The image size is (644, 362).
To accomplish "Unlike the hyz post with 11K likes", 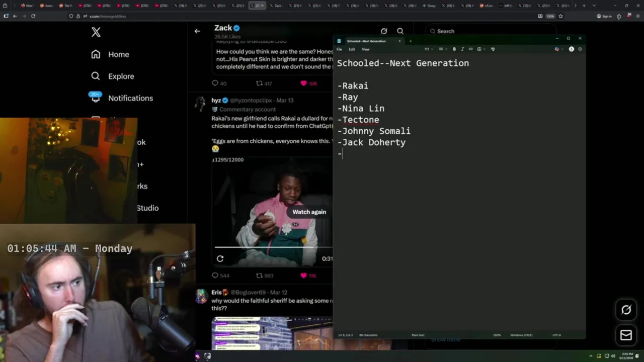I will click(303, 276).
